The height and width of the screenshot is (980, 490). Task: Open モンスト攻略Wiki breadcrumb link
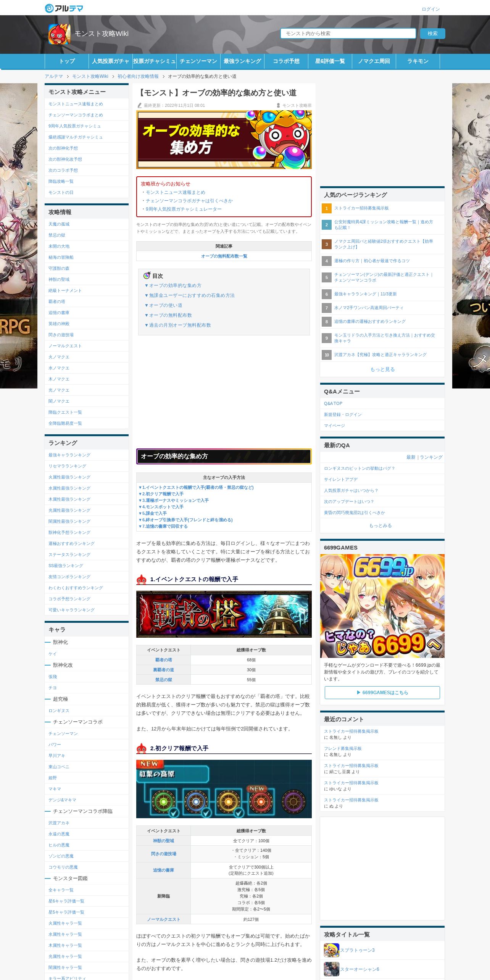(x=90, y=76)
